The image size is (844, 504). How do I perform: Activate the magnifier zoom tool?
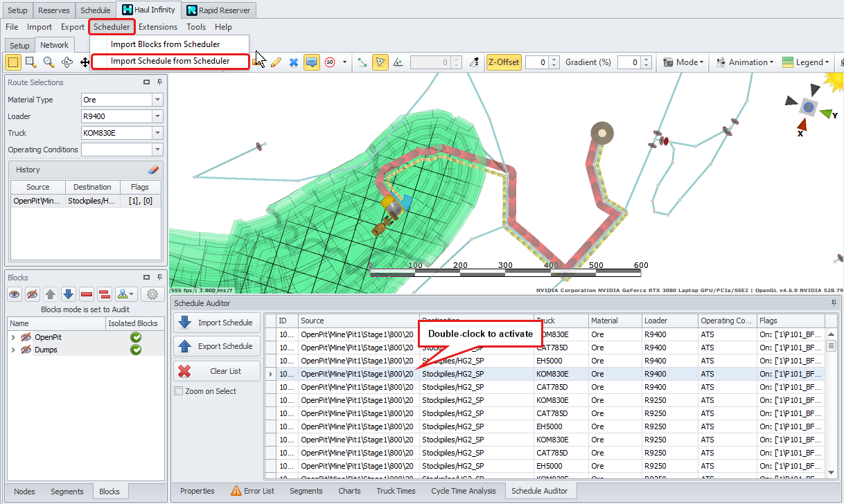[x=49, y=62]
